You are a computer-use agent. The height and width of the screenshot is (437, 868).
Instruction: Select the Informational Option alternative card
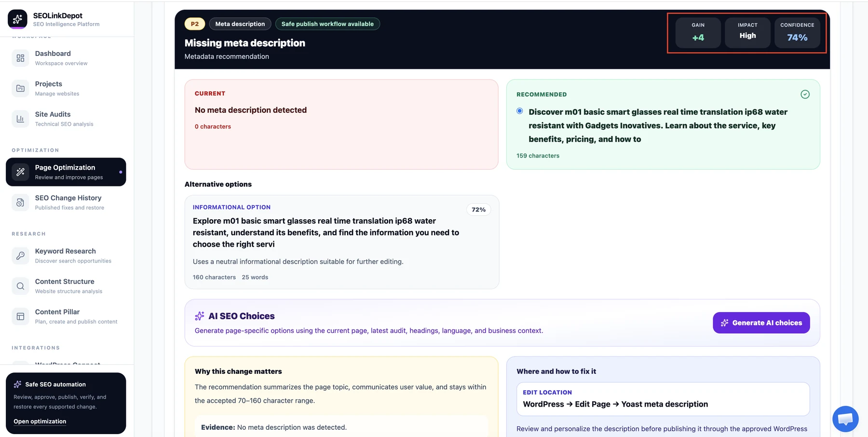(x=341, y=242)
